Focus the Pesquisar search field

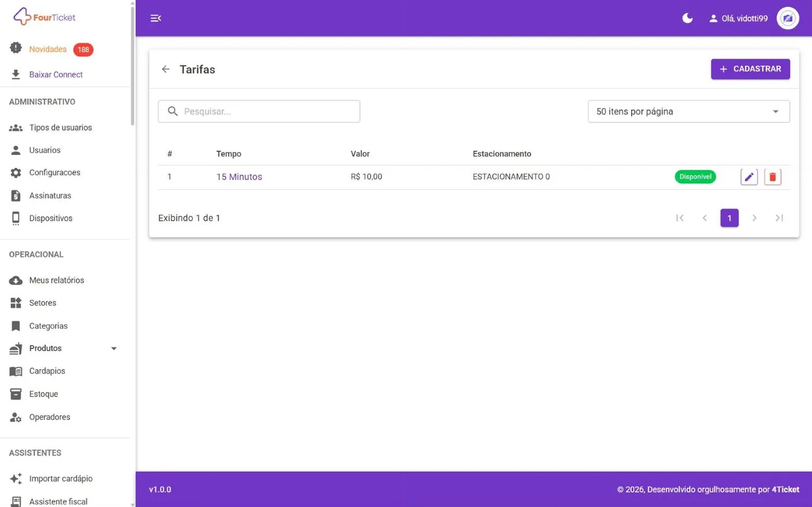pyautogui.click(x=259, y=111)
